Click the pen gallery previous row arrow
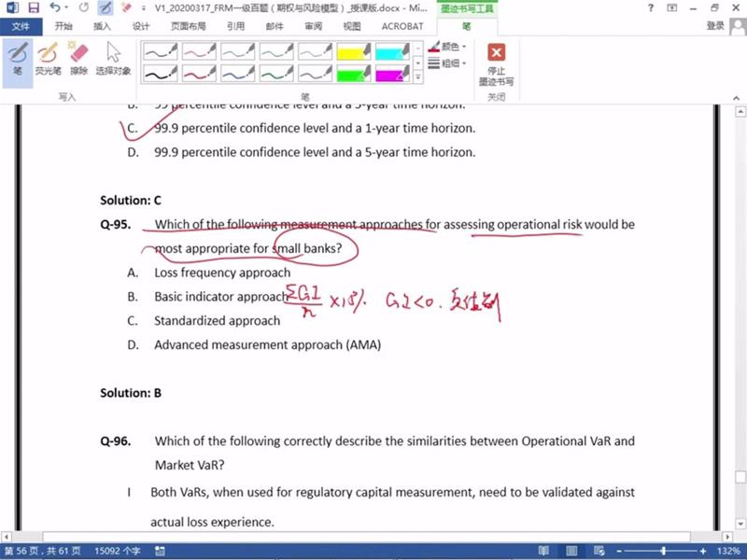 tap(417, 48)
